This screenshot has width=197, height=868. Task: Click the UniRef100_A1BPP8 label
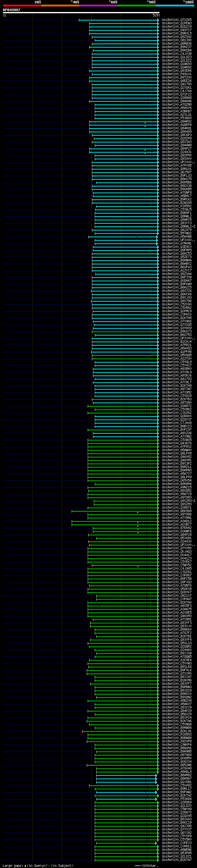pyautogui.click(x=176, y=125)
